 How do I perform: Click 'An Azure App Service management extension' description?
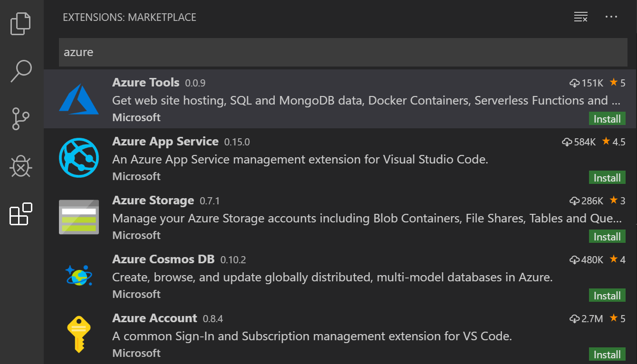click(300, 160)
